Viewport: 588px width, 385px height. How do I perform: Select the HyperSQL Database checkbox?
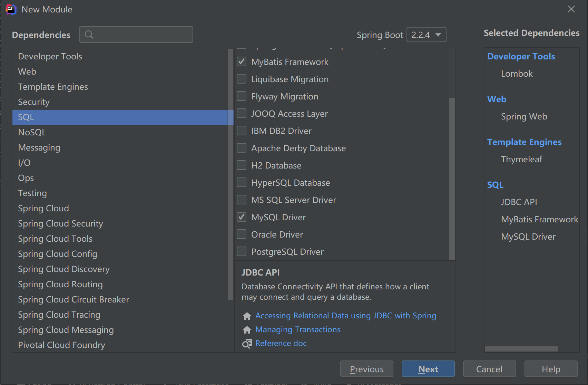242,183
